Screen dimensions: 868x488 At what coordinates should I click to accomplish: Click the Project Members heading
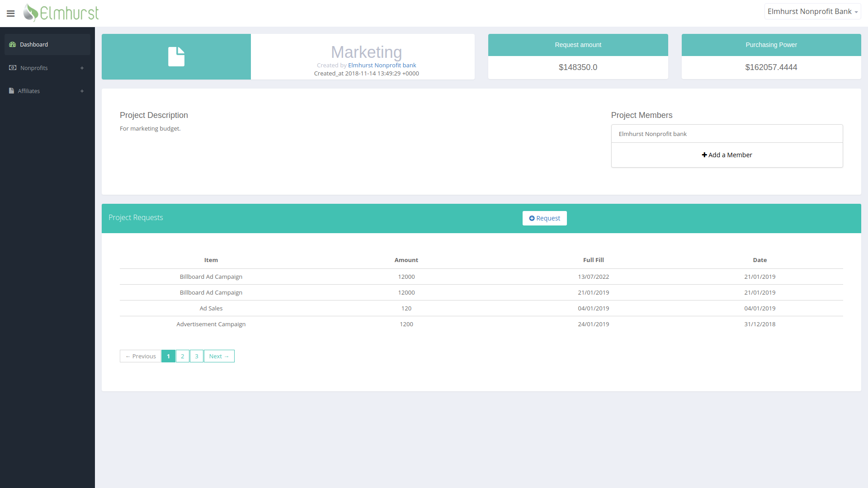(642, 115)
